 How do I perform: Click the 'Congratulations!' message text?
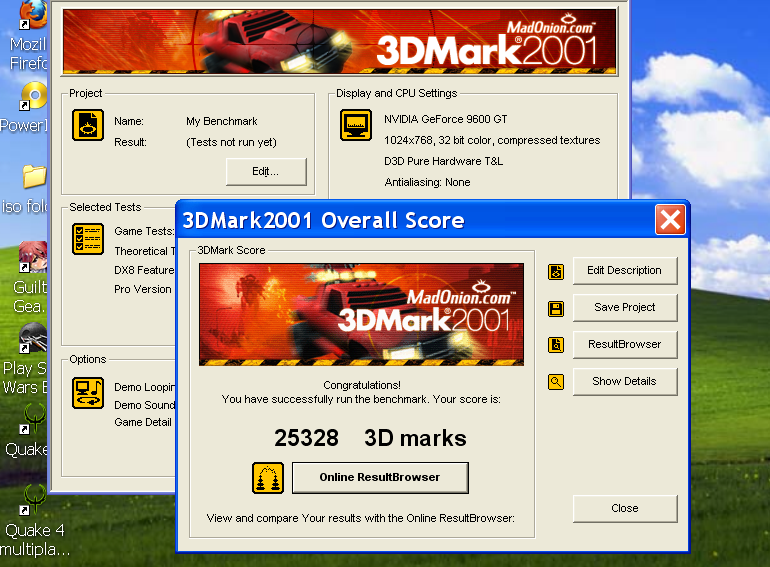(362, 385)
